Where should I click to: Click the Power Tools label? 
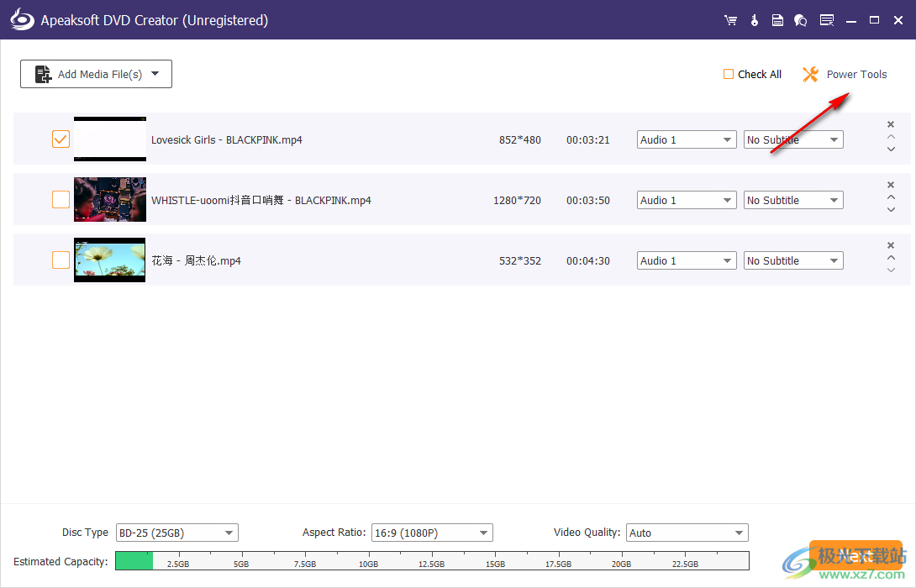click(856, 74)
